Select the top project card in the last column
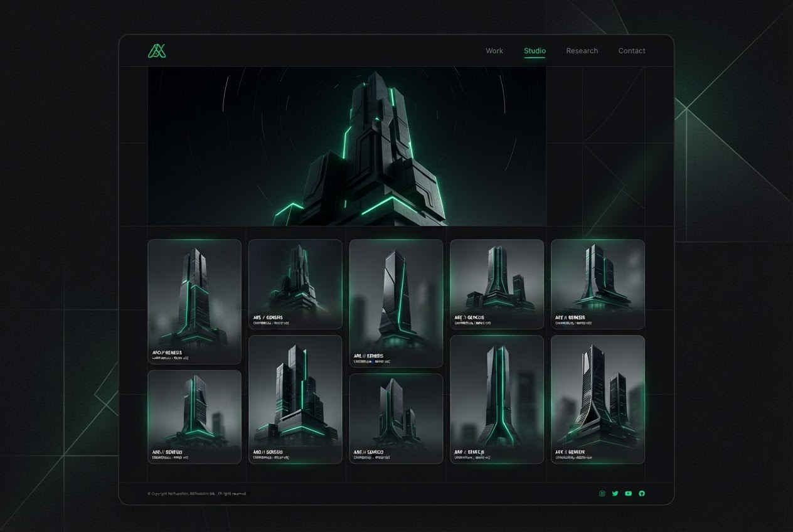The width and height of the screenshot is (793, 532). [x=598, y=284]
